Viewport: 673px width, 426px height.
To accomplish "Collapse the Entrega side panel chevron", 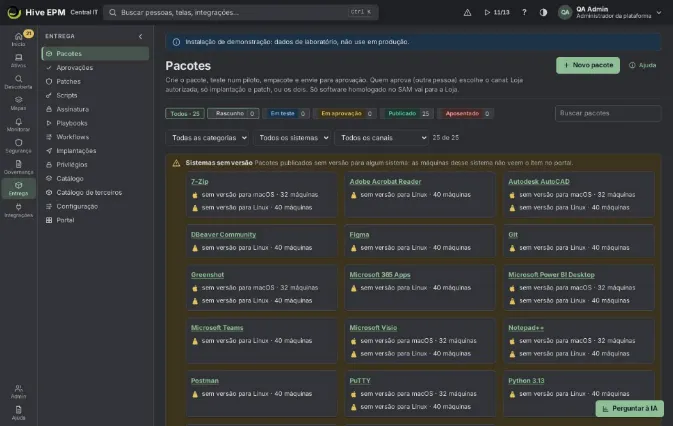I will pos(140,36).
